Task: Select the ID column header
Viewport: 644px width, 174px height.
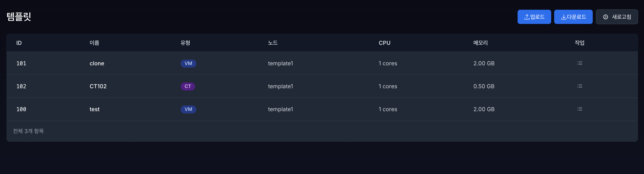Action: [x=19, y=43]
